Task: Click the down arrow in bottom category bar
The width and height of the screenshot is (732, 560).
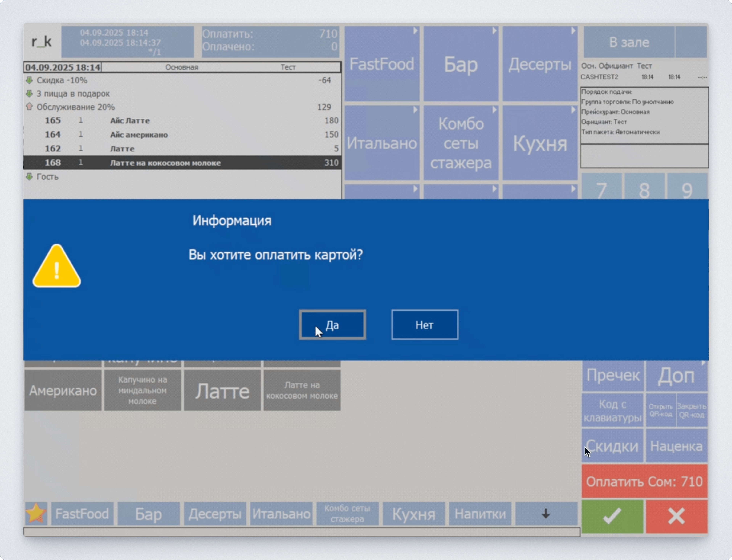Action: coord(546,513)
